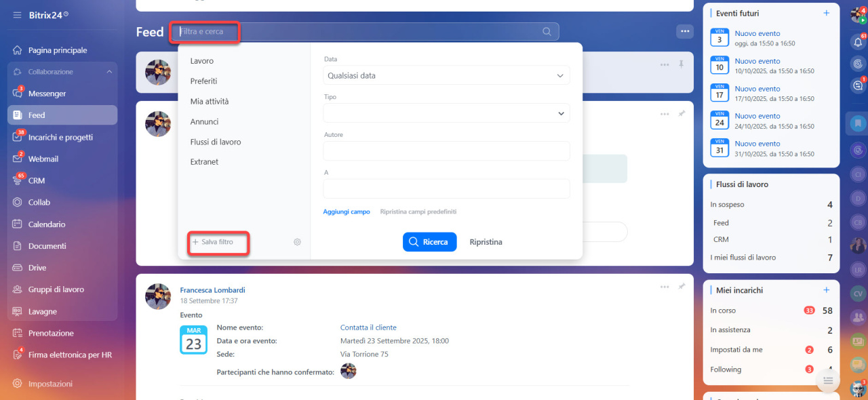Add a new task in Miei incarichi
The height and width of the screenshot is (400, 868).
(x=826, y=290)
